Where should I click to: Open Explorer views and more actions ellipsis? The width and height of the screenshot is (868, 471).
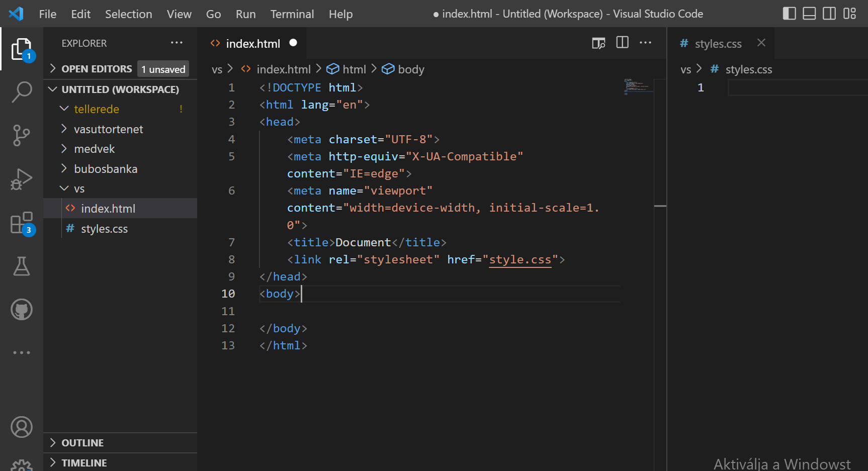(177, 43)
